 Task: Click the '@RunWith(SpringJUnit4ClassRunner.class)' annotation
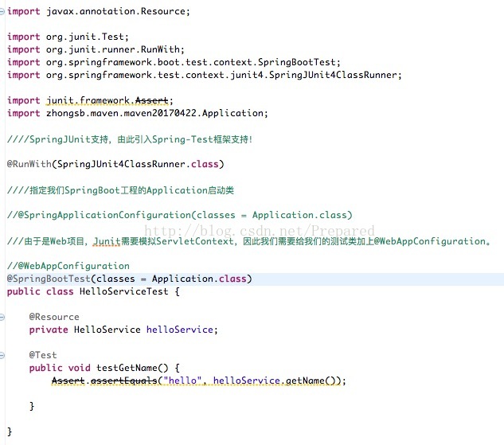[115, 164]
